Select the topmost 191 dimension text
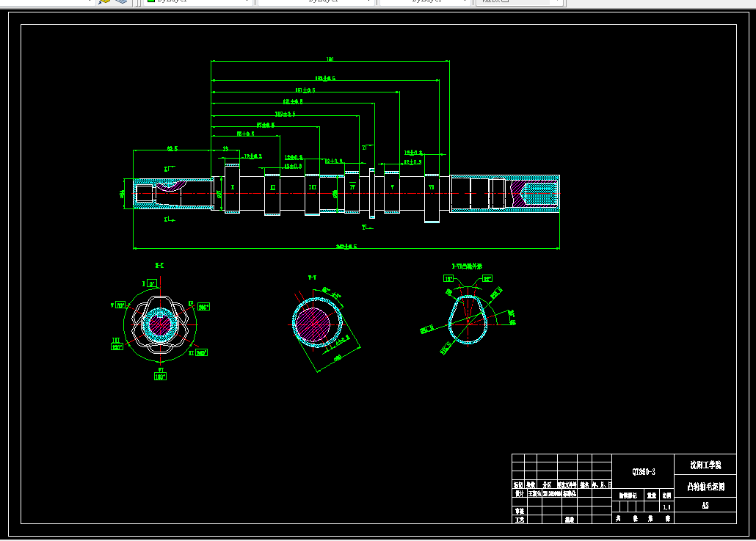756x541 pixels. tap(330, 59)
